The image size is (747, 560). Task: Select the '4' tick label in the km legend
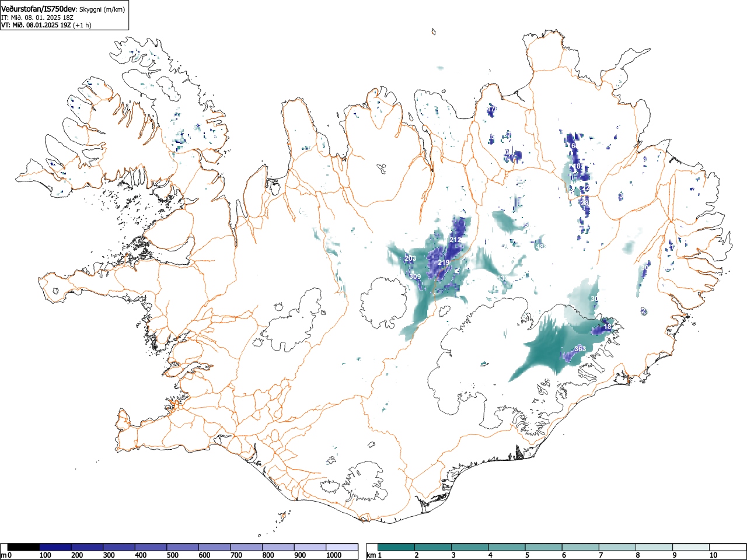[x=490, y=555]
